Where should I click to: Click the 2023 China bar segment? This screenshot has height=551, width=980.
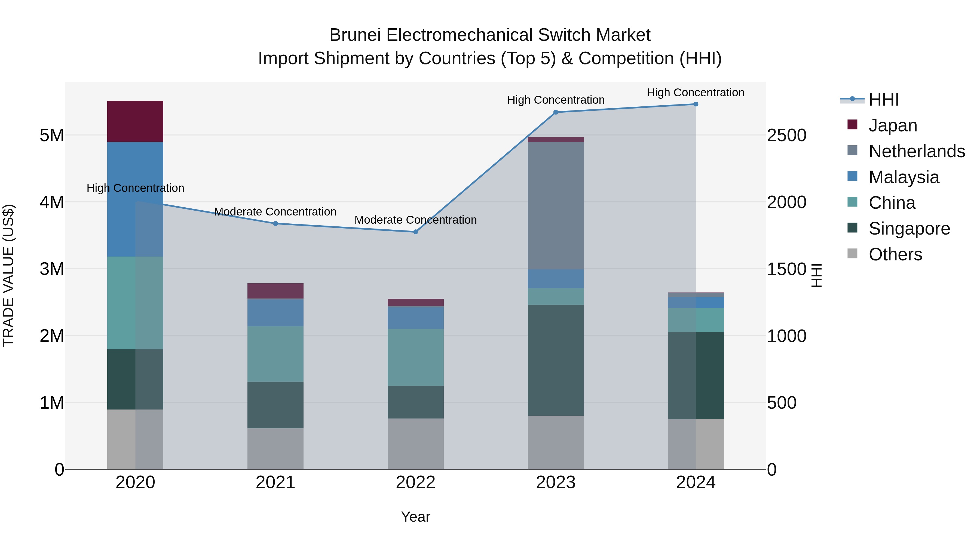556,297
